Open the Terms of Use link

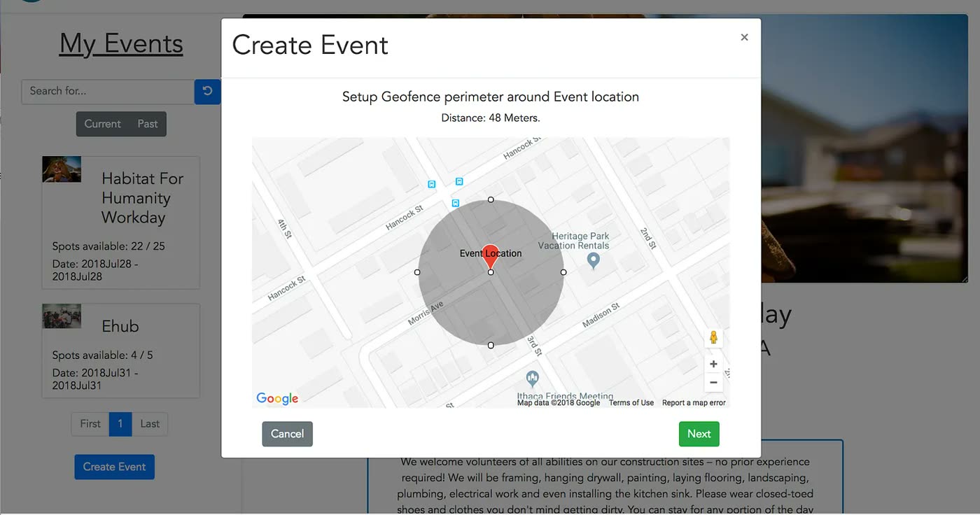(x=631, y=403)
